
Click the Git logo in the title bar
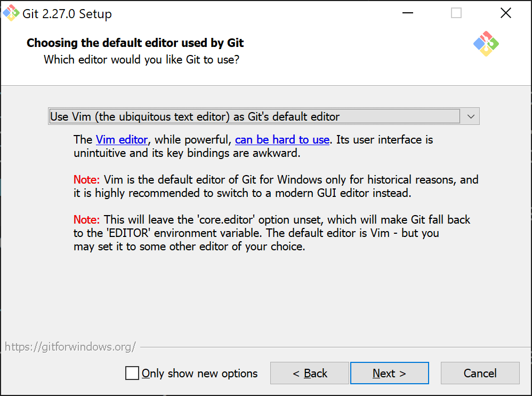pyautogui.click(x=12, y=12)
